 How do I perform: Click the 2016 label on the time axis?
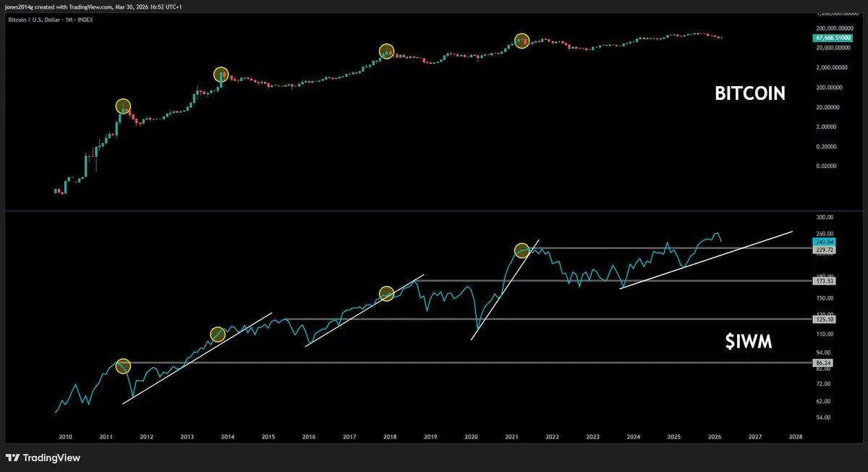pos(308,437)
